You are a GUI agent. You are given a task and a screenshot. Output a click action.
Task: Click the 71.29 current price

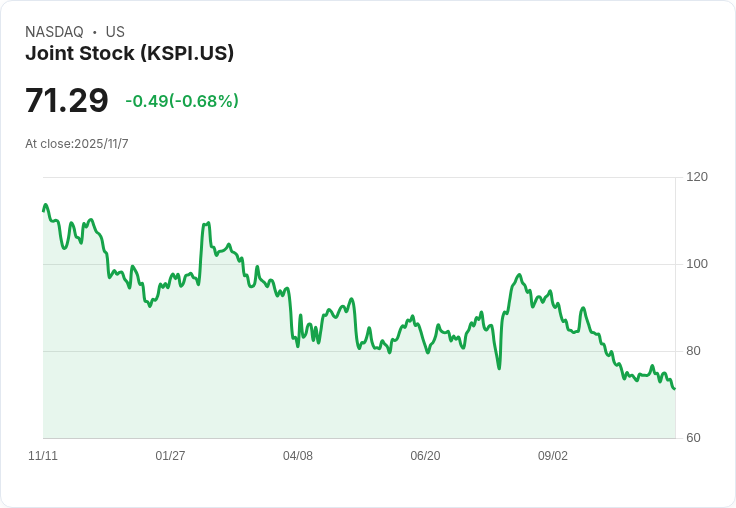(67, 100)
